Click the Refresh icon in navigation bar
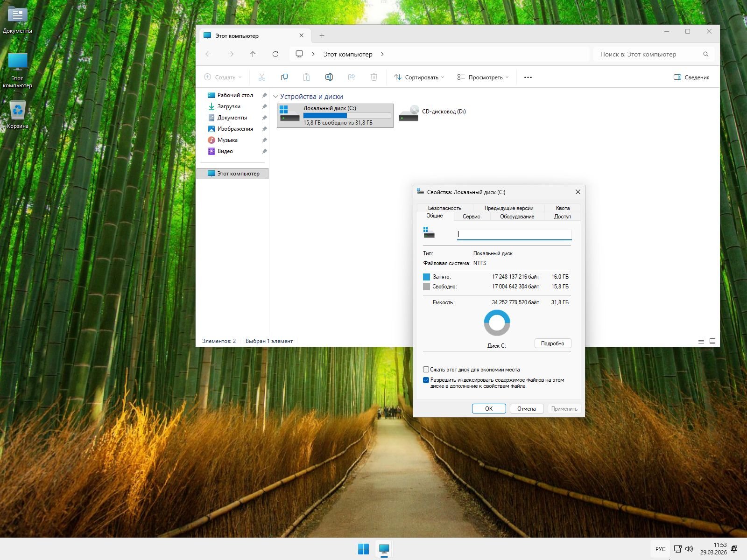747x560 pixels. tap(275, 54)
